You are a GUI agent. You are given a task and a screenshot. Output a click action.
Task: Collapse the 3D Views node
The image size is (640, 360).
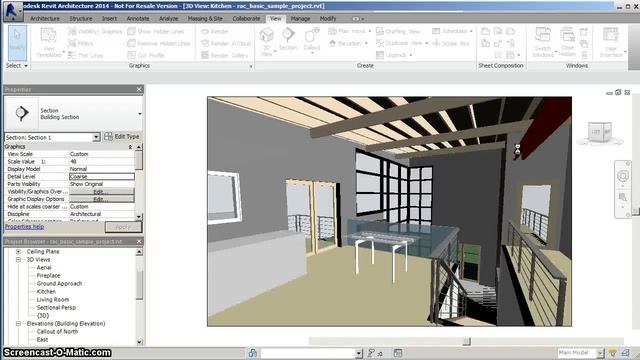(x=18, y=260)
